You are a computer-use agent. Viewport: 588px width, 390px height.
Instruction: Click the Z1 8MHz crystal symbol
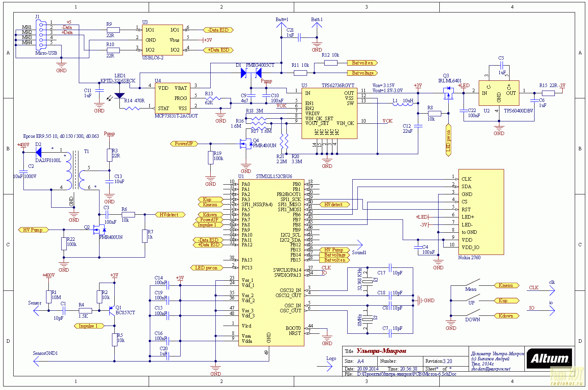(368, 319)
